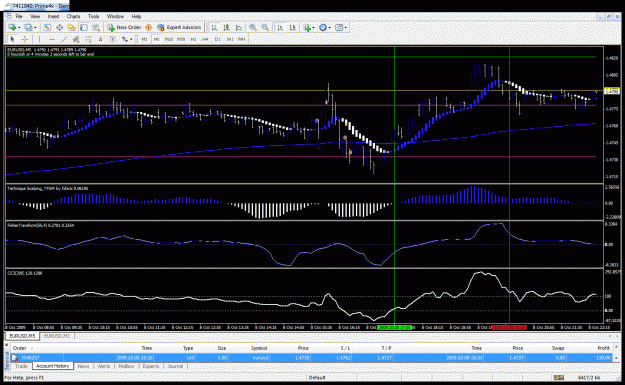This screenshot has height=385, width=625.
Task: Select the horizontal line drawing tool
Action: pyautogui.click(x=52, y=39)
